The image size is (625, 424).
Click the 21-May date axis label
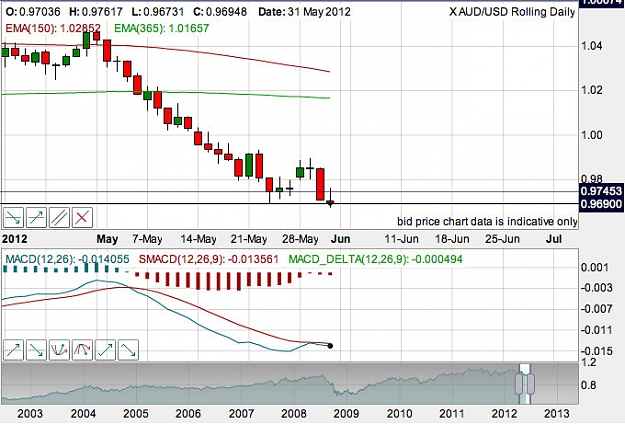(x=249, y=239)
